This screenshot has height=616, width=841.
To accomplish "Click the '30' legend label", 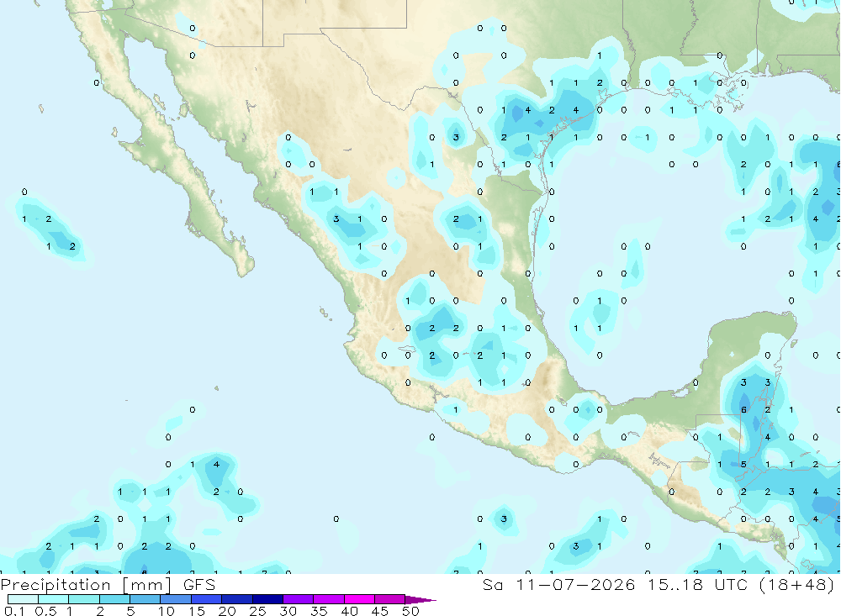I will click(x=288, y=611).
